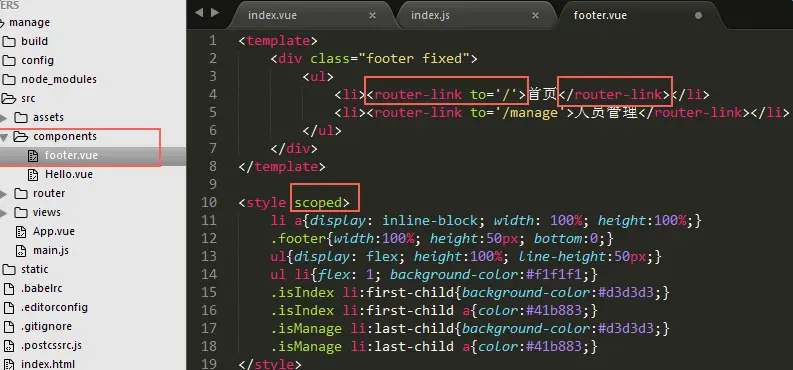
Task: Click the 人员管理 text in code
Action: click(606, 112)
